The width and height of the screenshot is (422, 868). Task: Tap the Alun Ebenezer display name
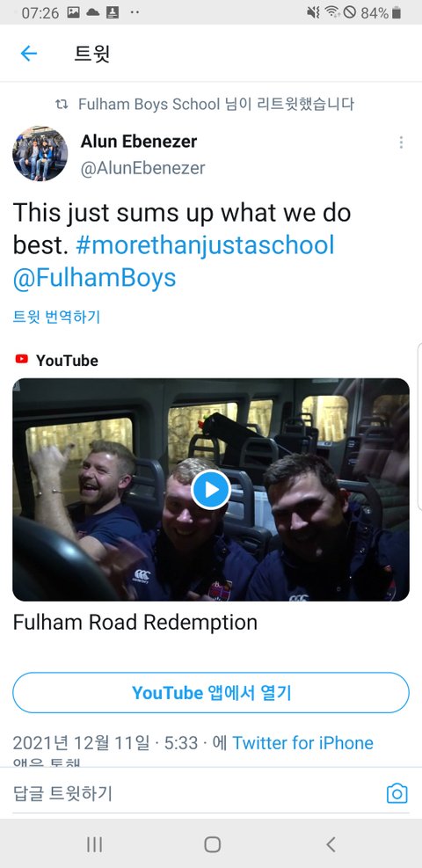[139, 142]
